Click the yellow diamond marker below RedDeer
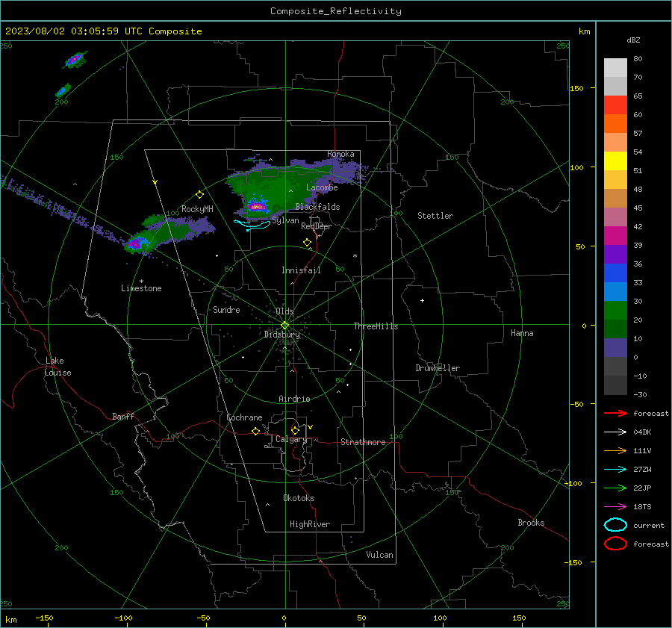The height and width of the screenshot is (628, 672). (x=307, y=243)
